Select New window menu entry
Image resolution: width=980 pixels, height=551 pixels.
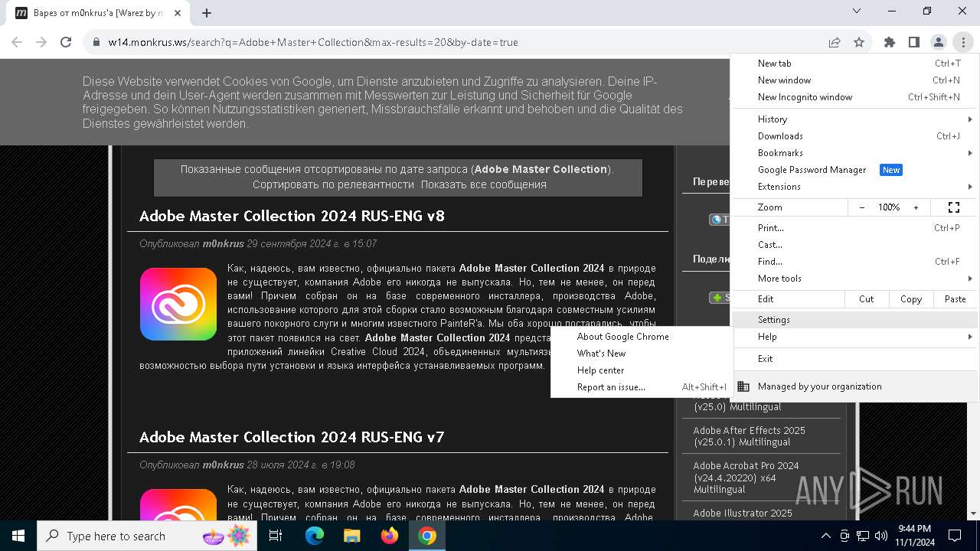pos(855,80)
